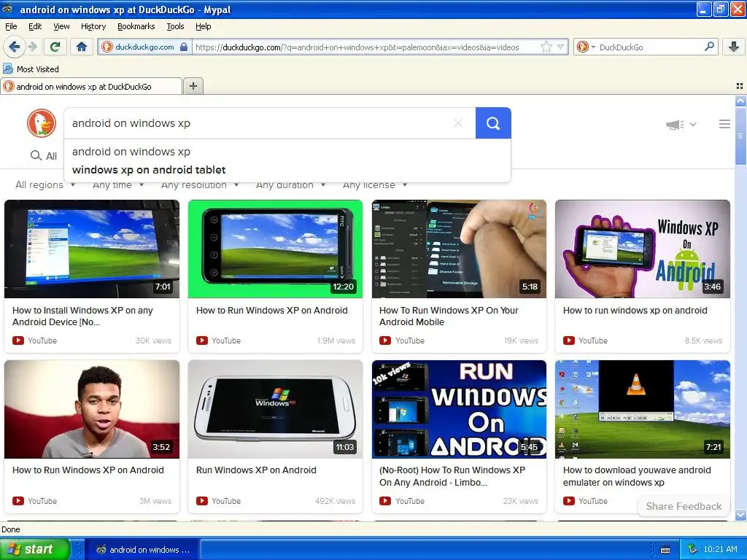This screenshot has width=747, height=560.
Task: Click the 10:21 AM taskbar clock
Action: pos(720,550)
